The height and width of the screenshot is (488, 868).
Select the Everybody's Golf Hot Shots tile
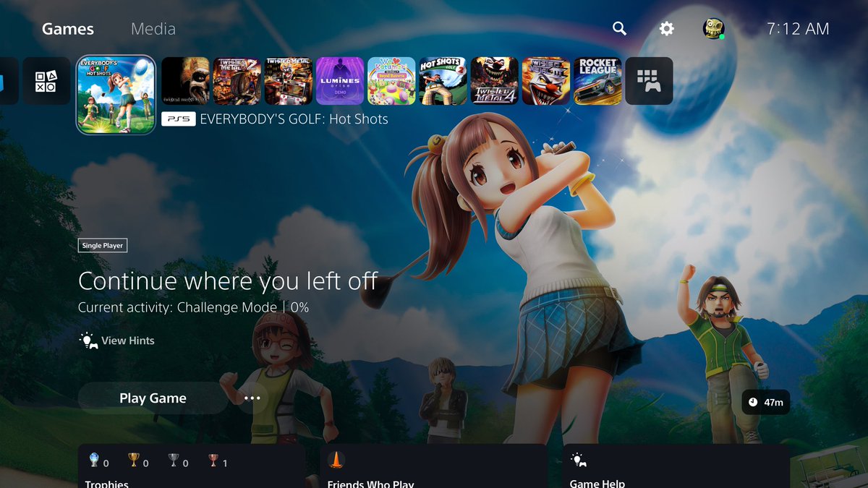[x=116, y=95]
